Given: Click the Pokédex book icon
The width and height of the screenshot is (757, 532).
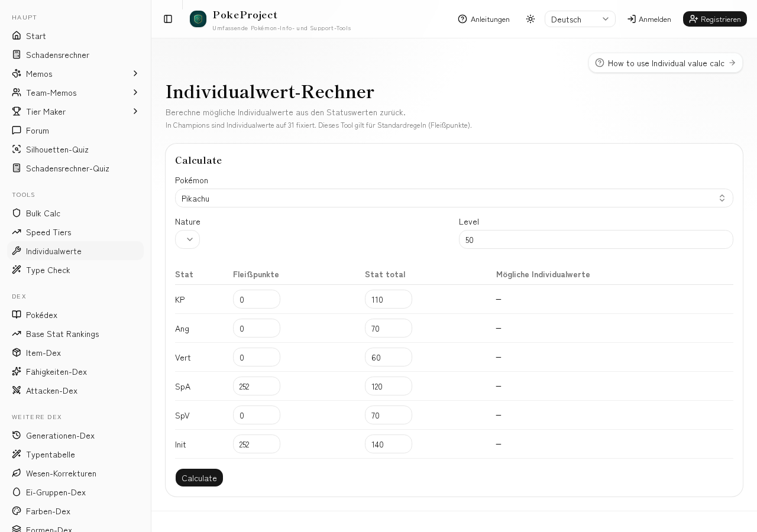Looking at the screenshot, I should point(17,315).
